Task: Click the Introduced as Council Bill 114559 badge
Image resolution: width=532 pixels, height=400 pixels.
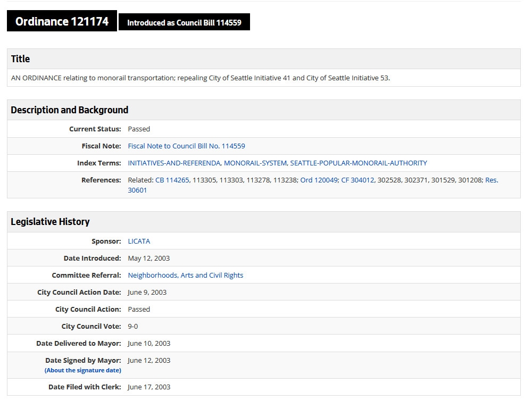Action: [184, 22]
